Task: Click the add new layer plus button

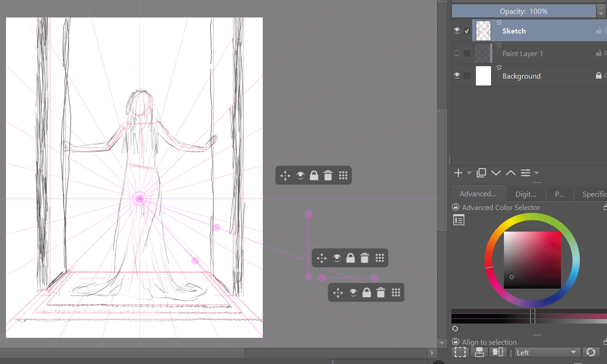Action: tap(458, 173)
